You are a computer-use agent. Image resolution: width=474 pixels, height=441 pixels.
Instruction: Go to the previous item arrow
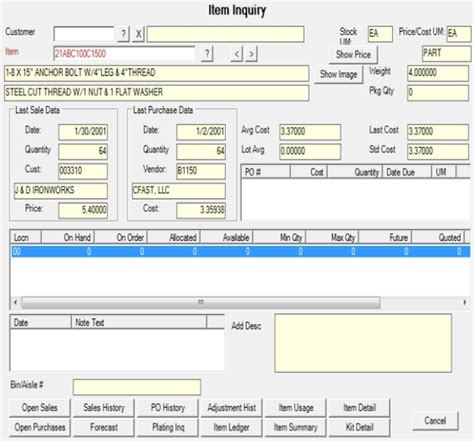point(236,54)
